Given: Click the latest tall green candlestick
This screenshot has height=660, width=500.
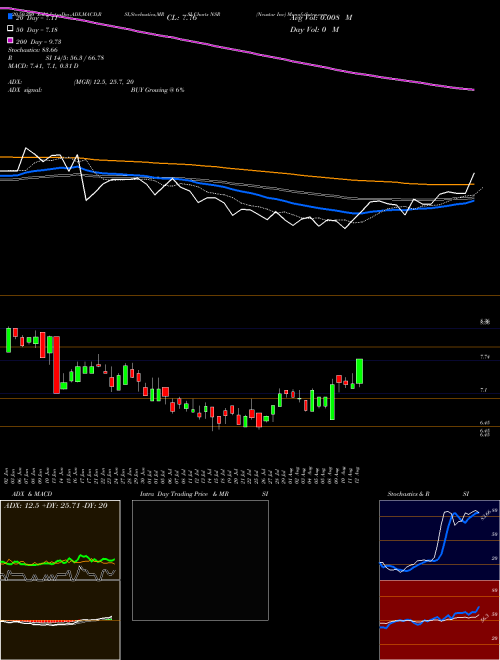Looking at the screenshot, I should [359, 371].
